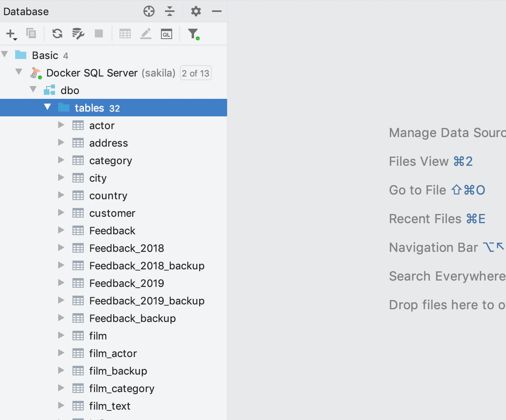This screenshot has height=420, width=506.
Task: Collapse all tree nodes icon
Action: click(x=170, y=11)
